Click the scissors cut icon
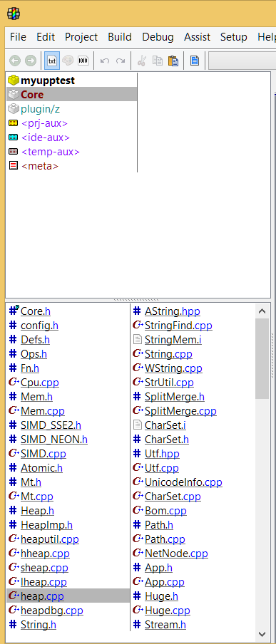This screenshot has height=644, width=276. (x=142, y=61)
